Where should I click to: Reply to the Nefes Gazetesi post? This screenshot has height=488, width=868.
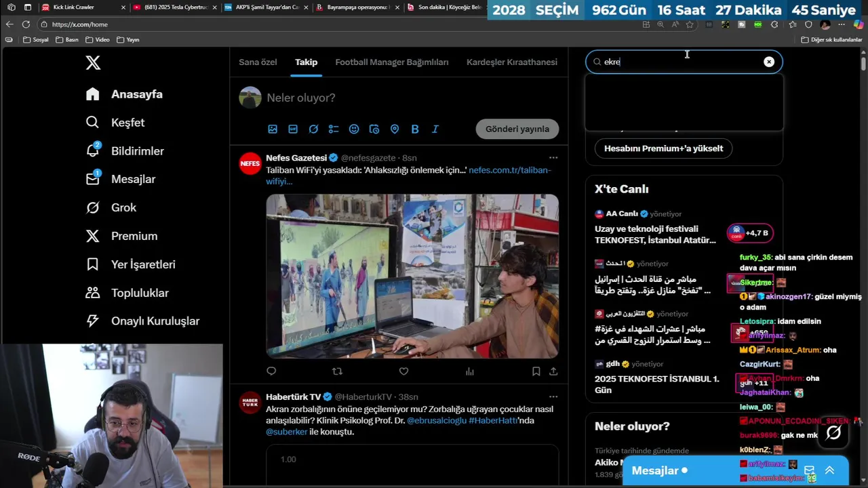271,371
